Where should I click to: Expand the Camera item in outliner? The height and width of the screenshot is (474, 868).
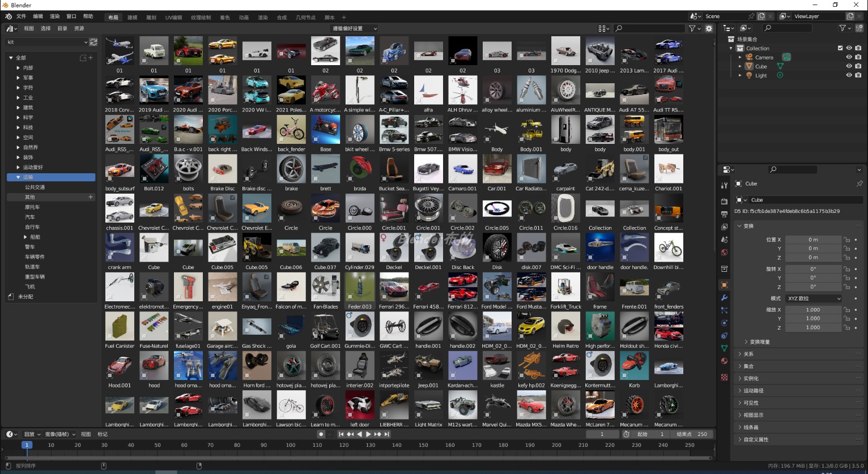[x=740, y=57]
